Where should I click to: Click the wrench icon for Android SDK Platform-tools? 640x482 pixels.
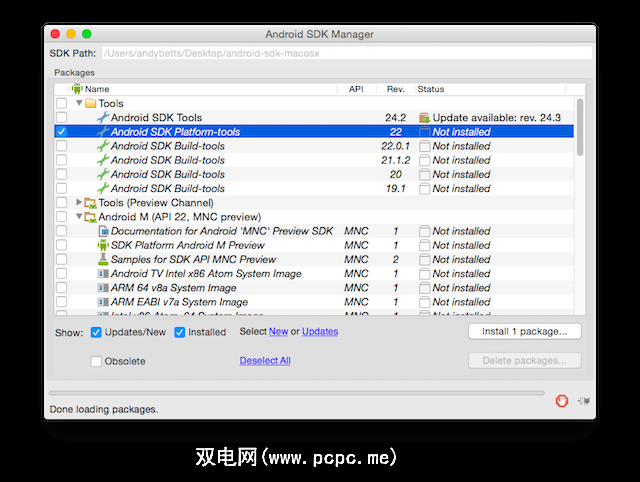tap(103, 131)
